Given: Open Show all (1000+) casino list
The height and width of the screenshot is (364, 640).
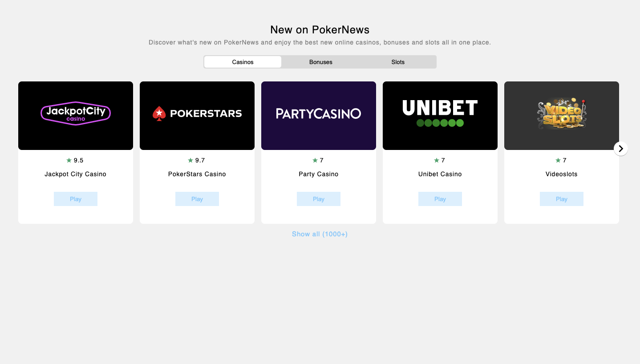Looking at the screenshot, I should 319,234.
